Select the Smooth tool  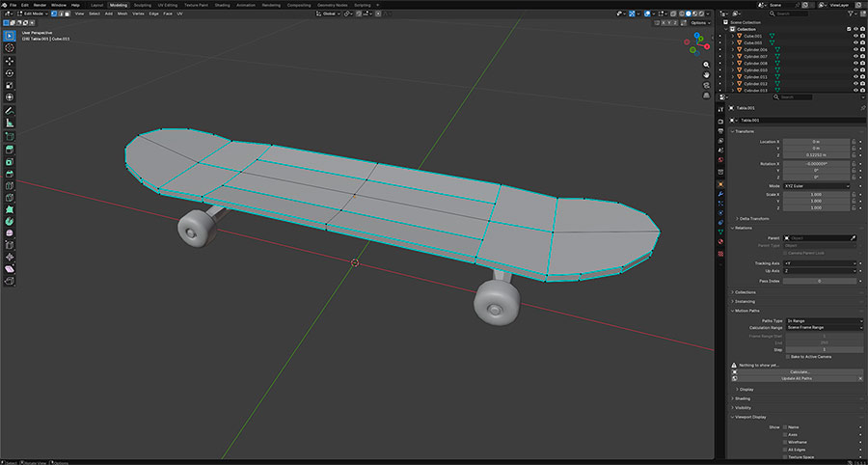pyautogui.click(x=10, y=233)
